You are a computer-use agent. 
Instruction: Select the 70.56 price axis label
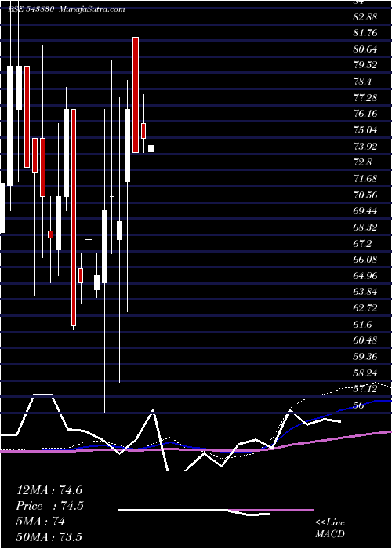click(365, 195)
